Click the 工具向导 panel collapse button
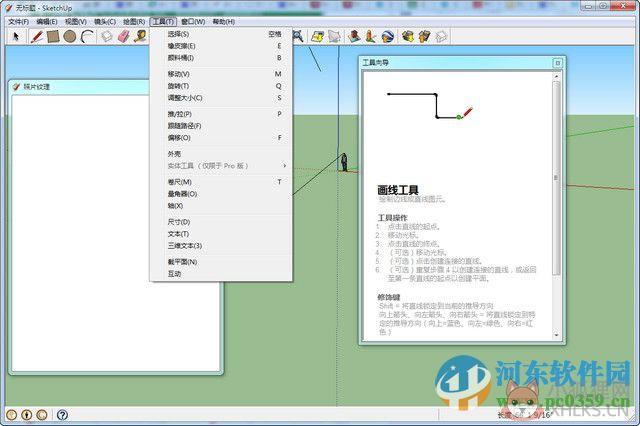 tap(558, 63)
